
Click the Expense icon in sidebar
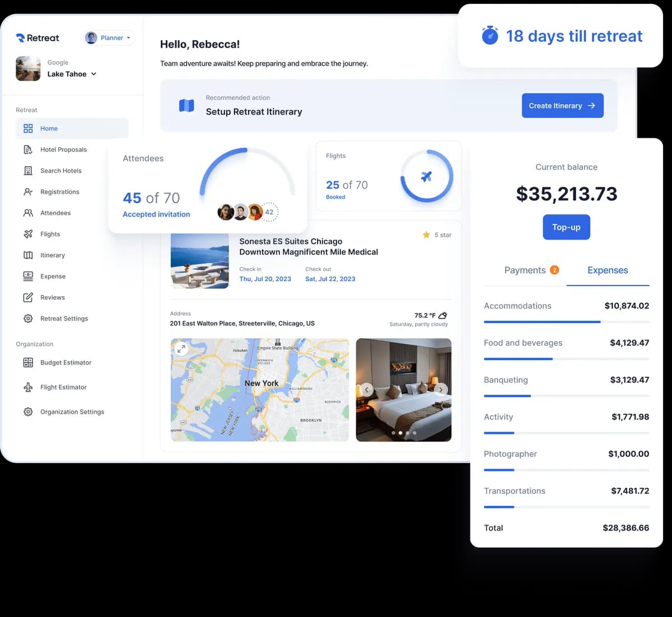click(28, 276)
